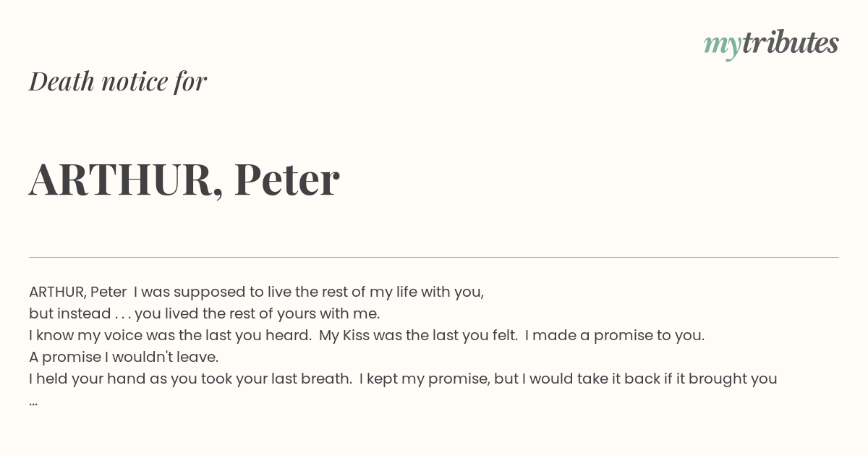Click 'A promise I wouldn't leave.' text
Screen dimensions: 868x456
click(x=124, y=357)
